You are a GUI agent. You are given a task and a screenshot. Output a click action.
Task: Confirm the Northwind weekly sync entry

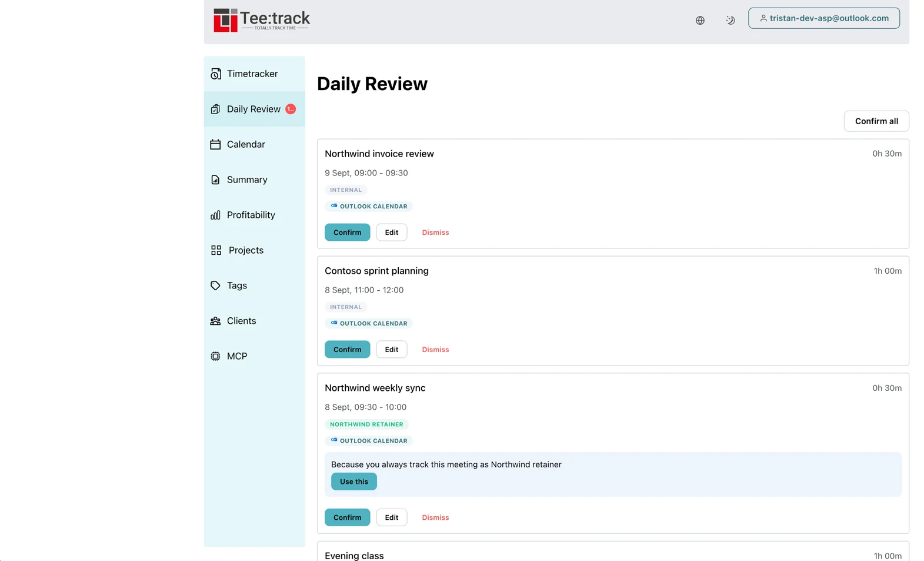(348, 517)
